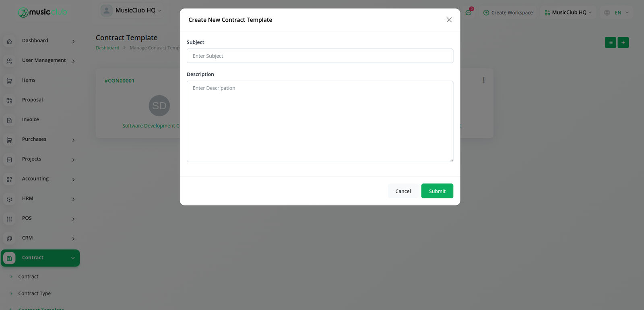Screen dimensions: 644x310
Task: Open the MusicClub HQ workspace dropdown
Action: 568,12
